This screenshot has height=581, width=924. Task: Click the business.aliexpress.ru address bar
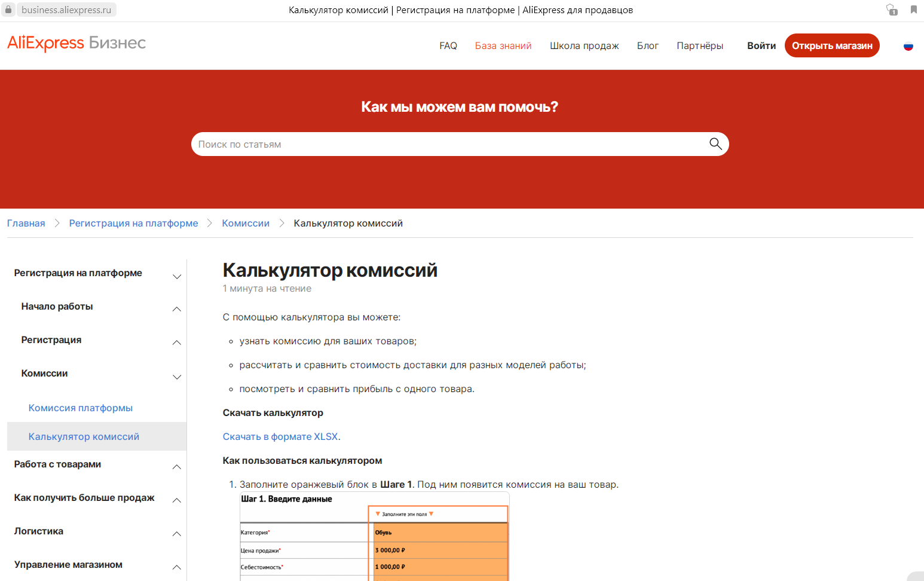coord(66,10)
